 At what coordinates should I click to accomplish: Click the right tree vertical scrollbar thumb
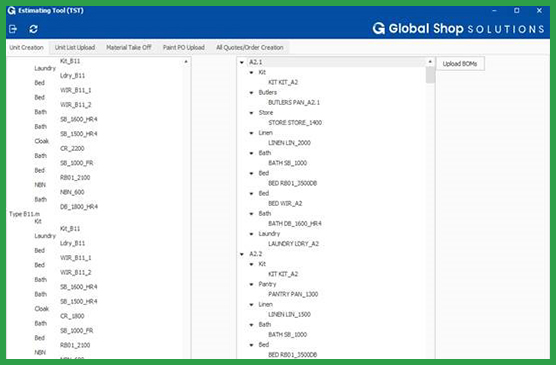click(430, 75)
